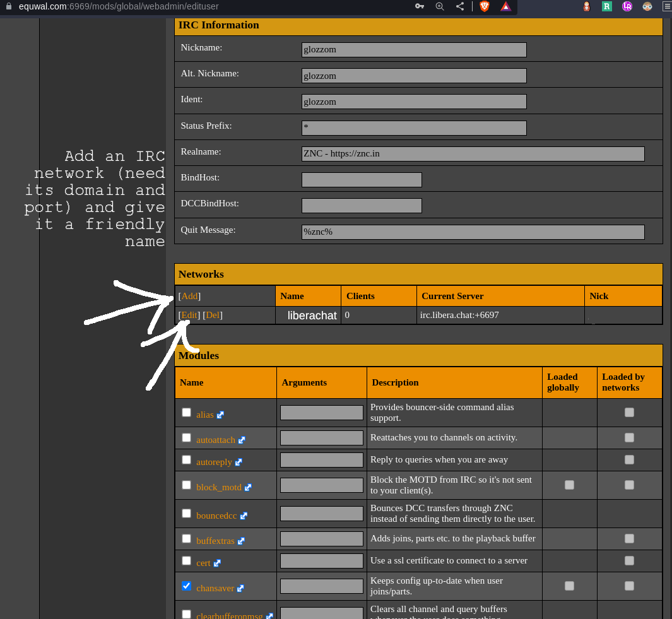Open the zoom magnifier icon in address bar
The height and width of the screenshot is (619, 672).
(x=440, y=6)
